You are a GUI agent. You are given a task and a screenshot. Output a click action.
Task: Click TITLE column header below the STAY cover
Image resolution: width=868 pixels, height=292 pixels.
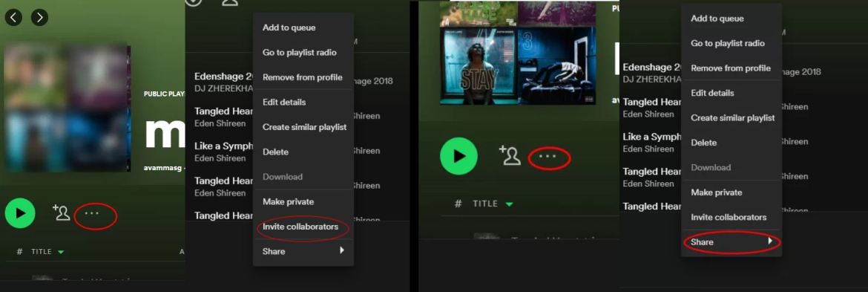(x=485, y=204)
